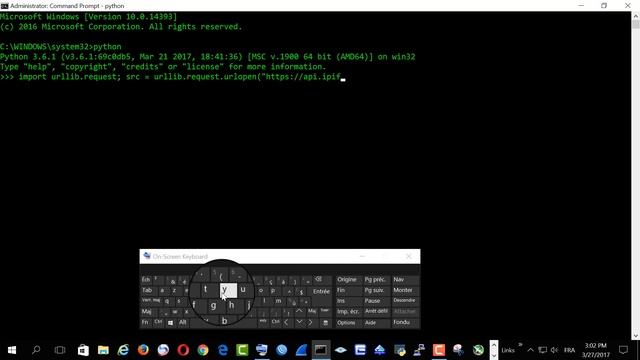Image resolution: width=640 pixels, height=360 pixels.
Task: Click Command Prompt scrollbar up arrow
Action: [x=636, y=16]
